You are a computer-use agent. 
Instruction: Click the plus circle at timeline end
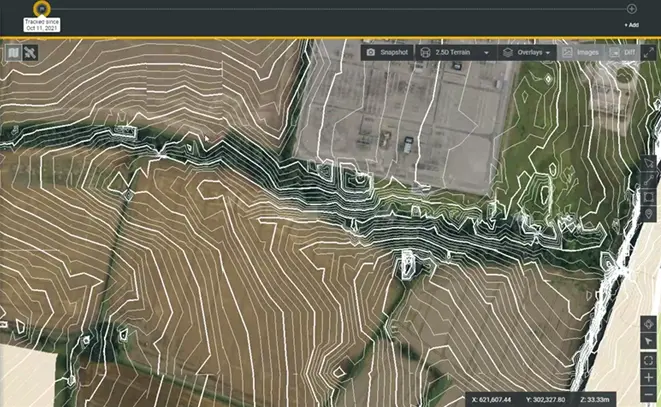pos(631,8)
